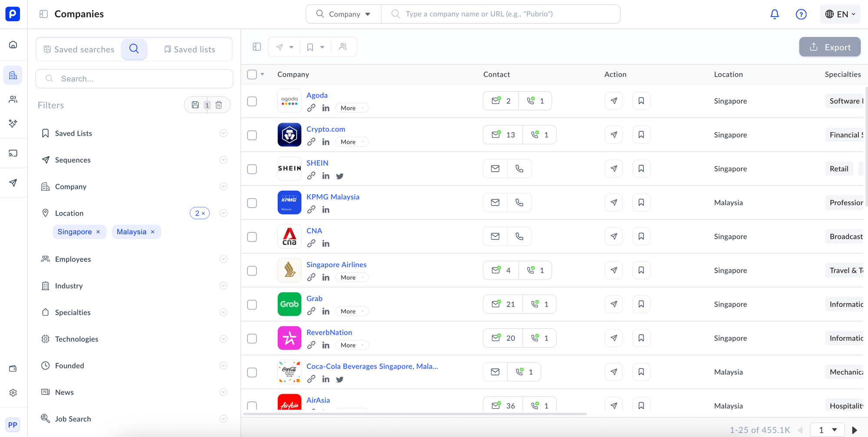Open SHEIN's Twitter icon

pyautogui.click(x=340, y=176)
